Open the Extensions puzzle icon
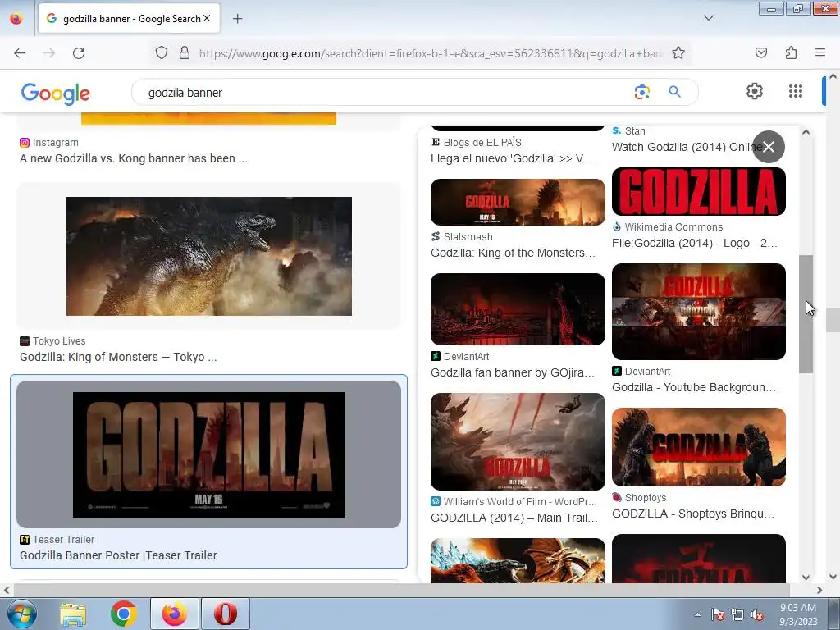This screenshot has width=840, height=630. pos(791,52)
